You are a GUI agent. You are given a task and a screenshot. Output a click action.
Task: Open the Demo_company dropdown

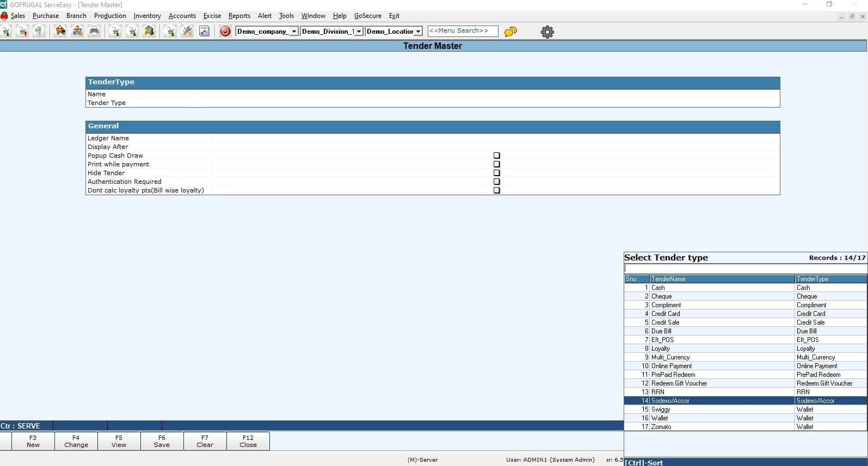267,32
